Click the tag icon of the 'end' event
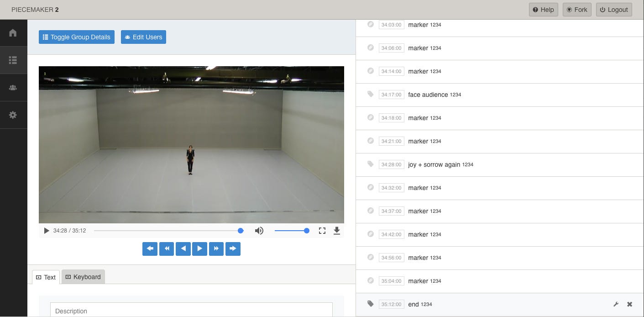Screen dimensions: 644x317 point(371,304)
